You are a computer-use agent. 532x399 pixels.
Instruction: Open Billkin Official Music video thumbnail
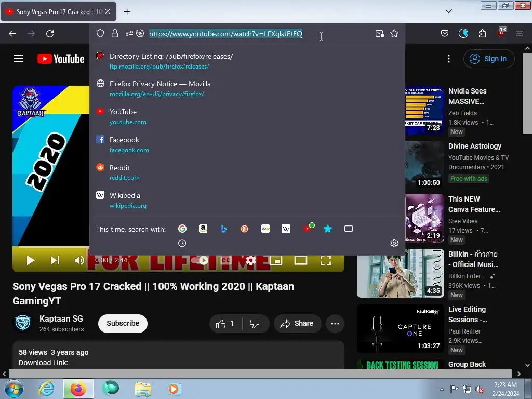click(x=401, y=273)
